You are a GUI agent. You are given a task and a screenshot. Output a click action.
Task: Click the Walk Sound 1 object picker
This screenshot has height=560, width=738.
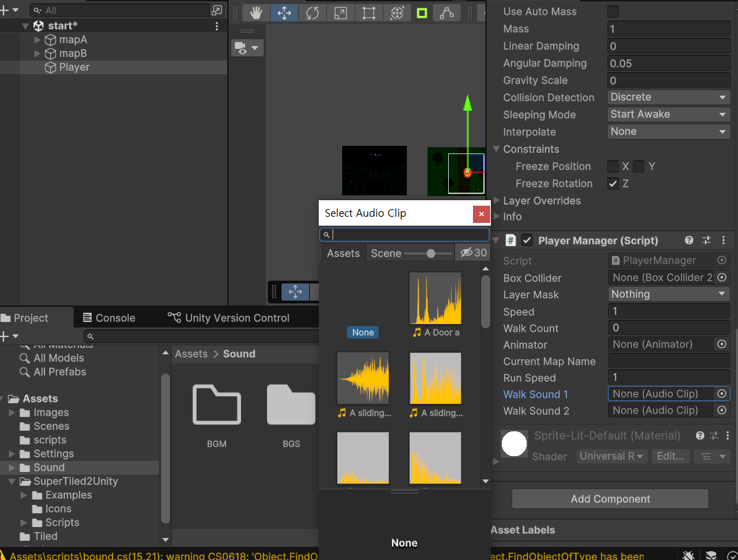(721, 394)
